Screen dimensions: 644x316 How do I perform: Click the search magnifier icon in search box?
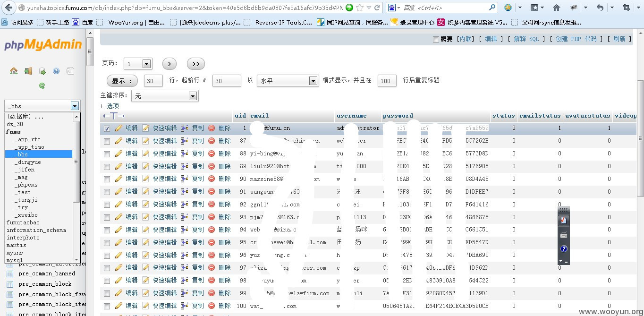(x=492, y=8)
